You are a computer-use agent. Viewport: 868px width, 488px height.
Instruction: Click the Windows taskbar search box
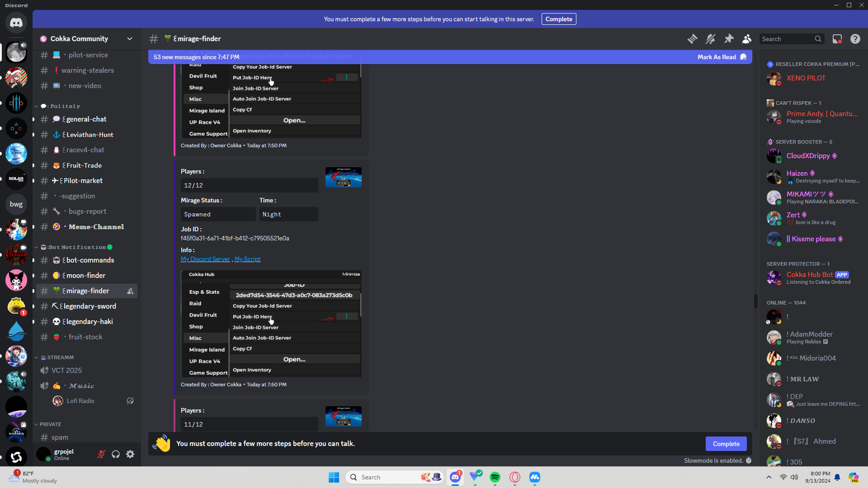coord(394,477)
